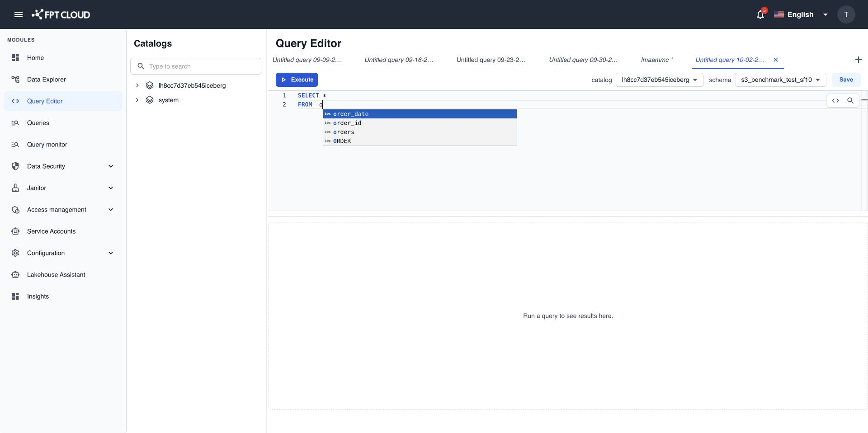
Task: Click the Data Security shield icon
Action: point(15,166)
